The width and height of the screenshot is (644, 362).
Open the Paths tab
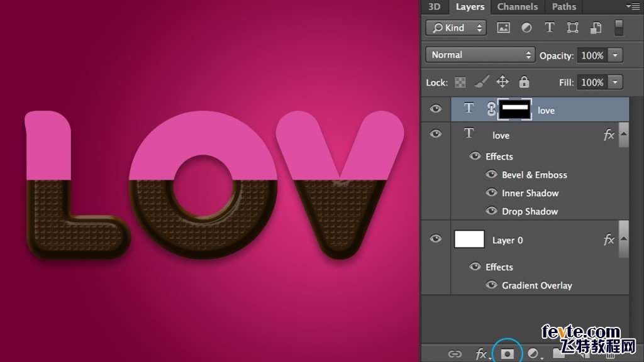[563, 6]
